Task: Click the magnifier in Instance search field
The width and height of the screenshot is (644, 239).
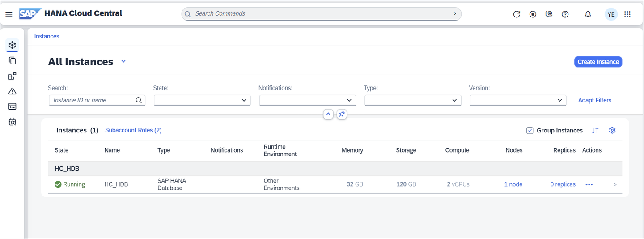Action: click(x=139, y=100)
